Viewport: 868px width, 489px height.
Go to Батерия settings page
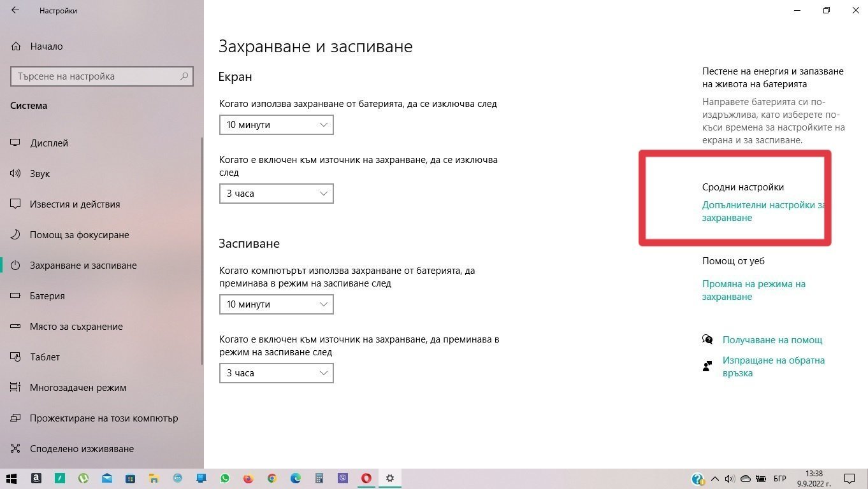pyautogui.click(x=47, y=296)
